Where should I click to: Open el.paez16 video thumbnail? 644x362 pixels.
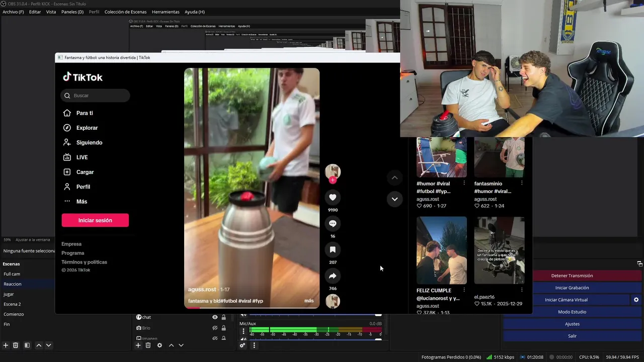pos(499,250)
